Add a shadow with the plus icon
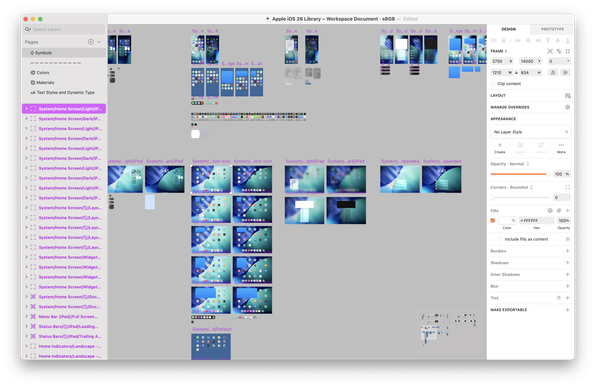This screenshot has width=595, height=387. (x=568, y=263)
